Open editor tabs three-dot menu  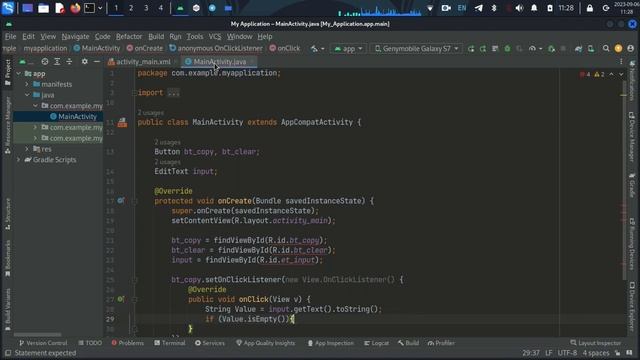click(x=621, y=62)
